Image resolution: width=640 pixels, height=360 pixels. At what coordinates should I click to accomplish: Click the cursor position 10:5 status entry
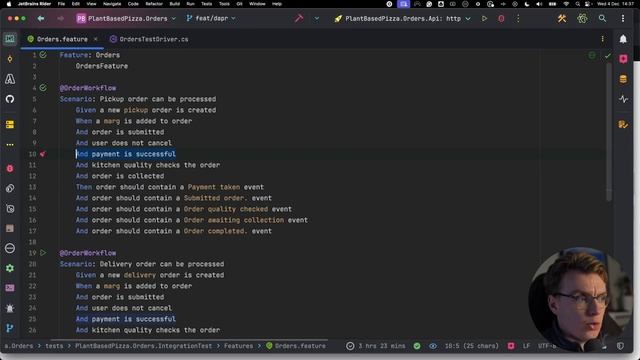pyautogui.click(x=471, y=346)
